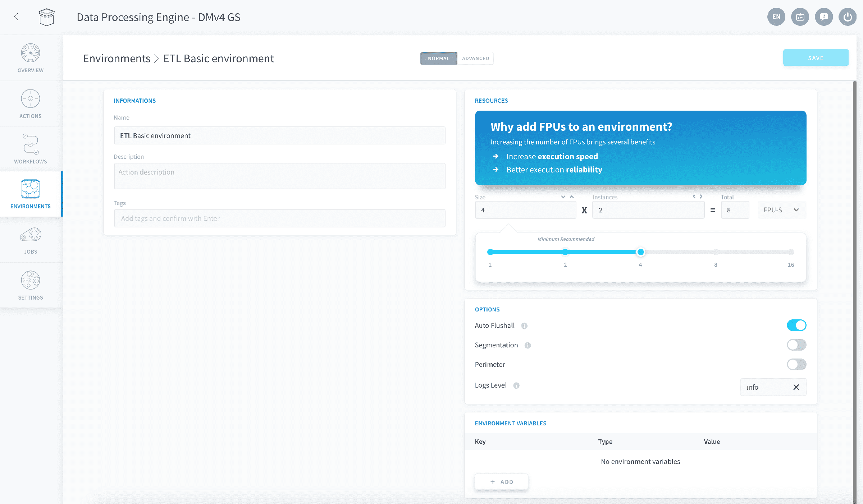Increase Size with the up chevron
This screenshot has height=504, width=863.
[x=572, y=197]
